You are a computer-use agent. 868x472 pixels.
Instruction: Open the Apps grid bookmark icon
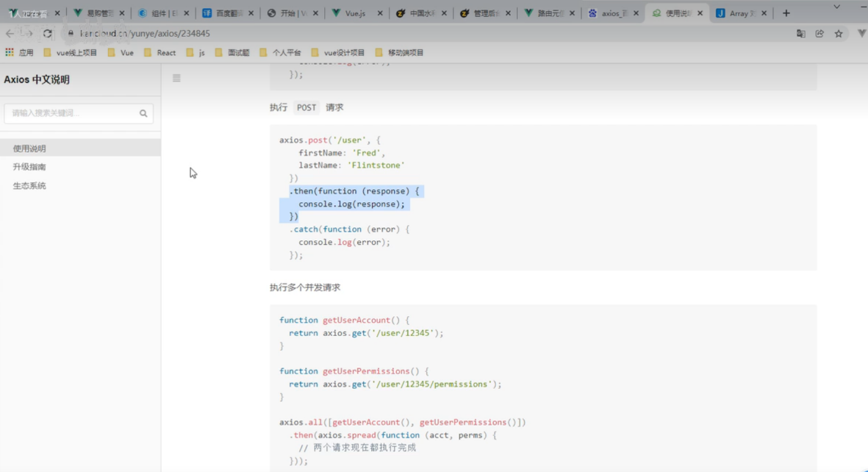[10, 52]
